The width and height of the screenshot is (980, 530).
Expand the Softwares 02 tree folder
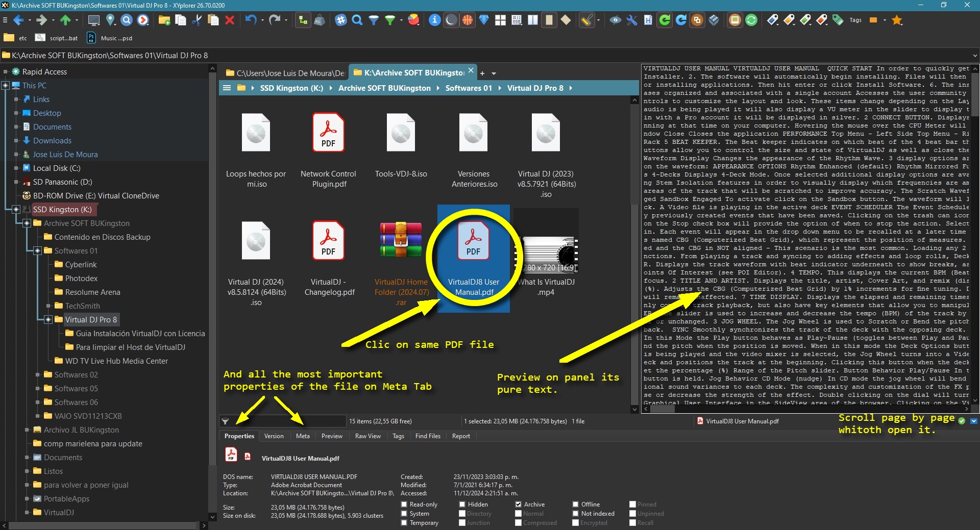(38, 375)
